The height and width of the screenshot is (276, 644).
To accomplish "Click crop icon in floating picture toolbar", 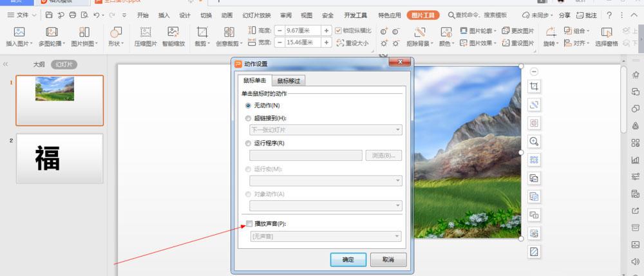I will click(x=534, y=87).
